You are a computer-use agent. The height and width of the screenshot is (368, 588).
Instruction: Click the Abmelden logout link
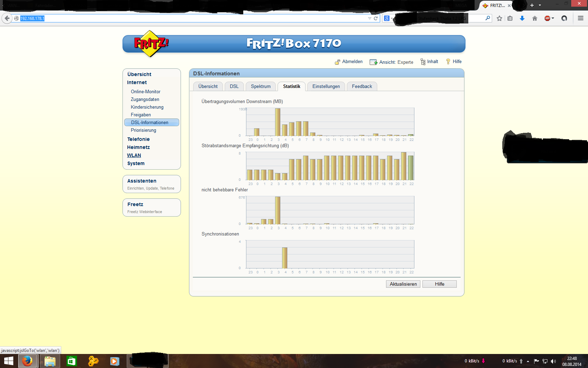click(352, 62)
